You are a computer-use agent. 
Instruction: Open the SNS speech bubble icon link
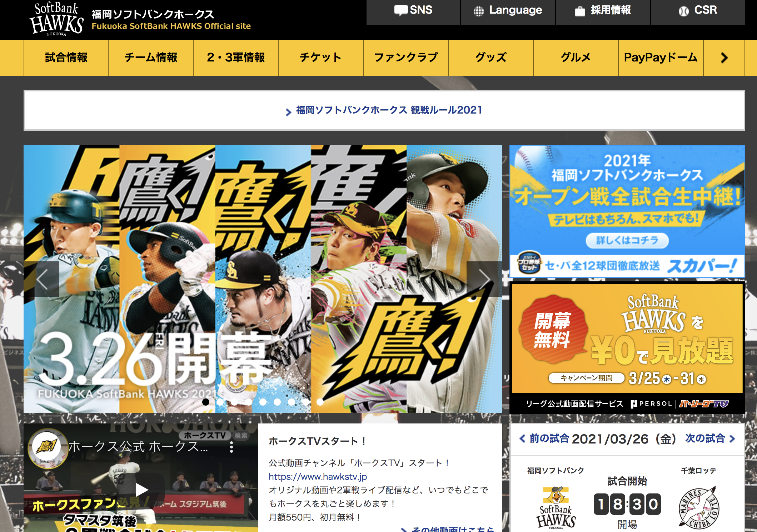click(x=401, y=10)
